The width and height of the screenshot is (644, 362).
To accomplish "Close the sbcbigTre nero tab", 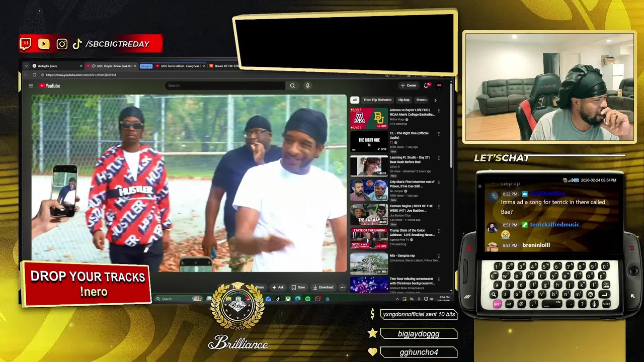I will click(x=81, y=66).
